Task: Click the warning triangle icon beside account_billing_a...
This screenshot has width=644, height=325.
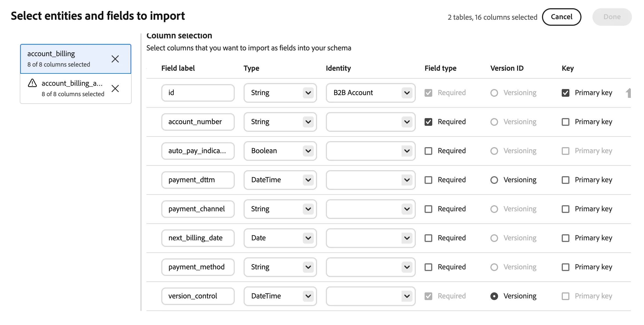Action: [x=32, y=83]
